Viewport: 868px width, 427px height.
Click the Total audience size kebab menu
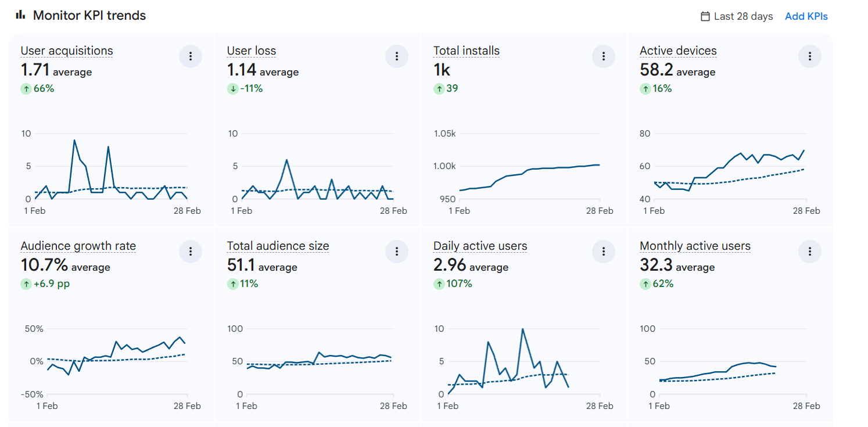[x=397, y=252]
